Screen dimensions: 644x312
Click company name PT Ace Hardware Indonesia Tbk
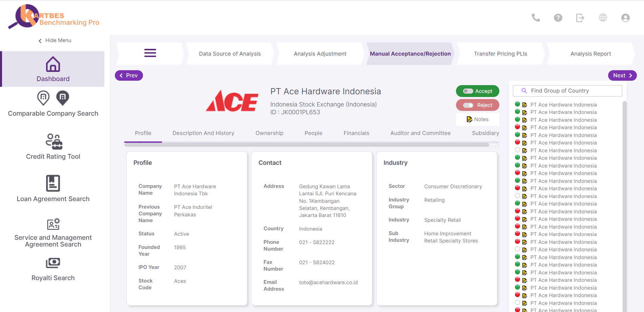click(x=195, y=190)
